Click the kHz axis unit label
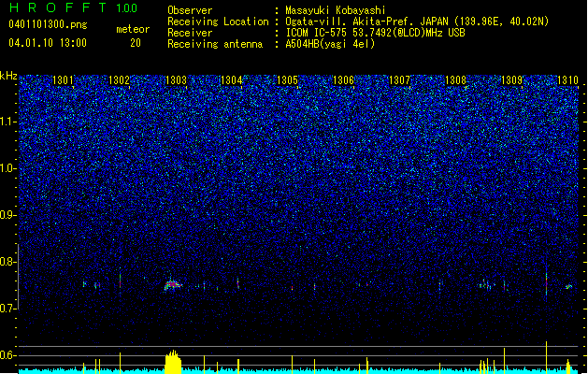 pyautogui.click(x=8, y=76)
